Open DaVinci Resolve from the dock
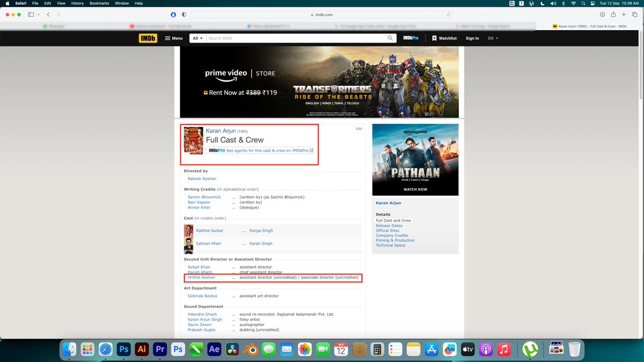This screenshot has height=362, width=644. [232, 349]
